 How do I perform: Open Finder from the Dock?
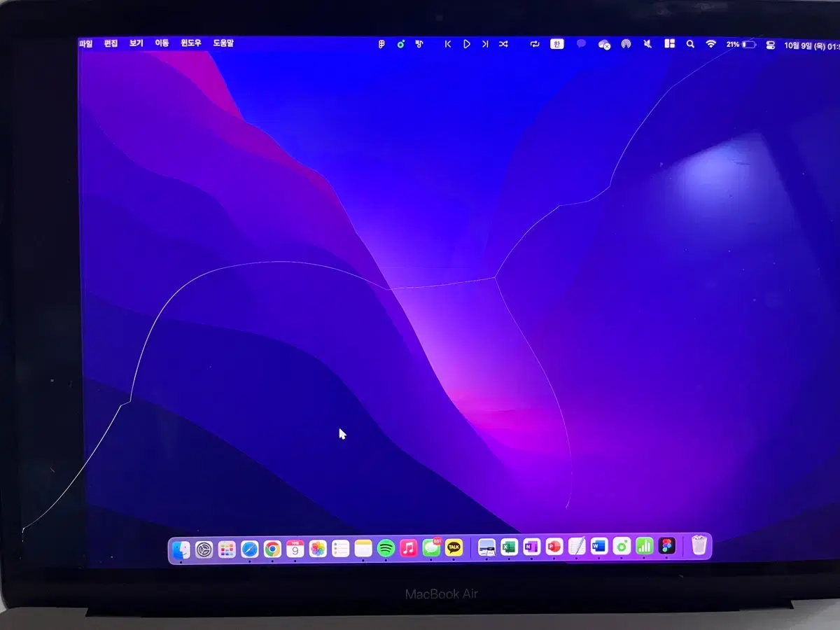(181, 549)
